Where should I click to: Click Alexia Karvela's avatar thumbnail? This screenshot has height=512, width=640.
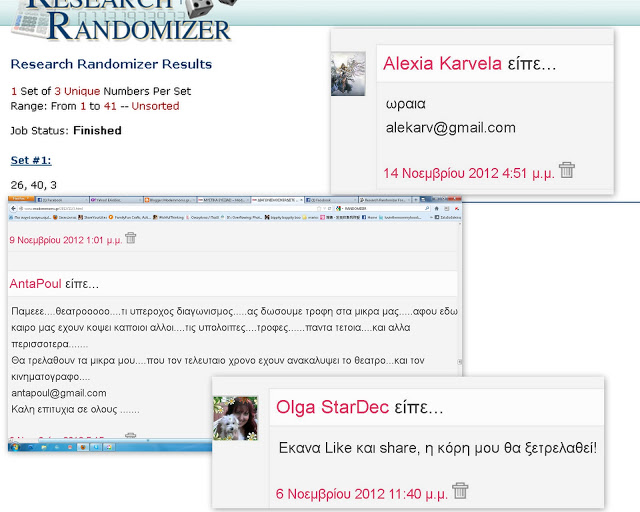pos(348,74)
